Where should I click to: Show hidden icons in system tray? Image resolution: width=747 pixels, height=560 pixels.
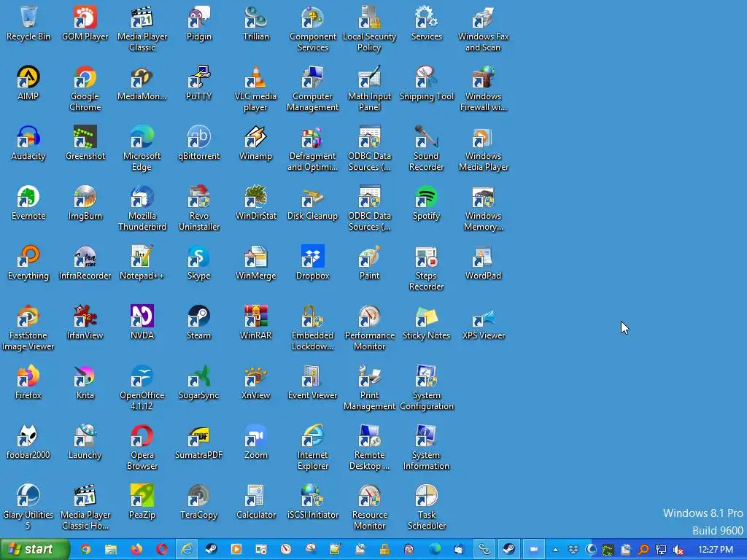555,550
